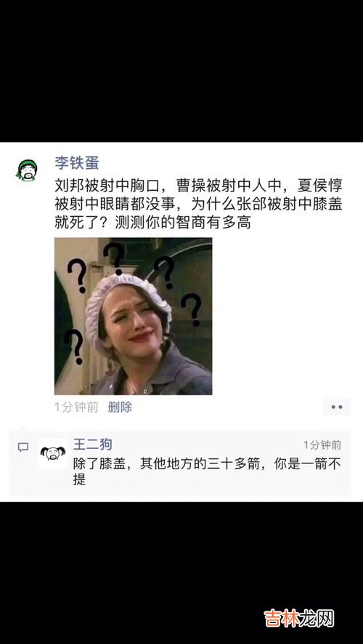The width and height of the screenshot is (363, 644).
Task: Click the last line 测测你的智商有多高
Action: click(x=182, y=223)
